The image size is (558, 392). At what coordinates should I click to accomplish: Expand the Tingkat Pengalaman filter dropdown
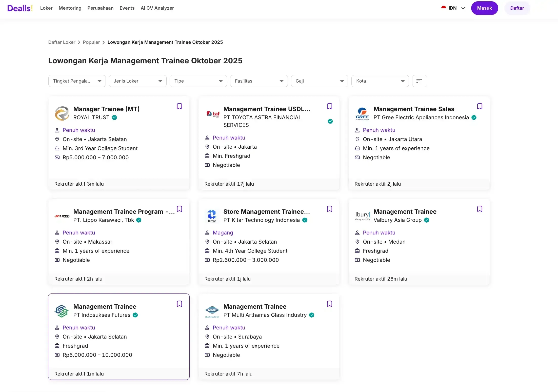77,81
